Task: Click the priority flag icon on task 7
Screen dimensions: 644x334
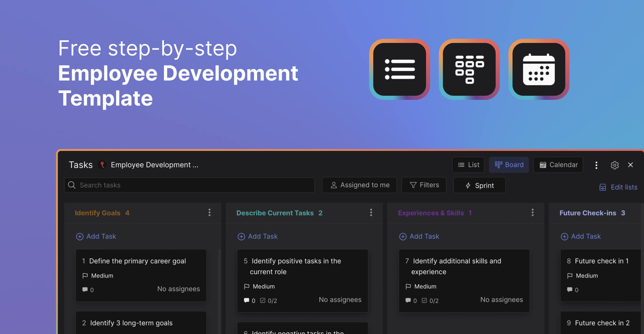Action: coord(408,287)
